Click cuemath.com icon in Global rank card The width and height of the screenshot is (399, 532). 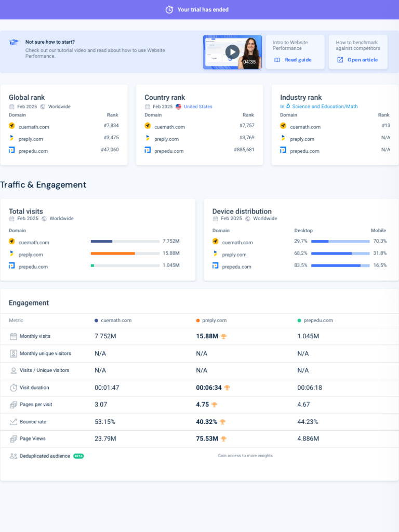pyautogui.click(x=12, y=126)
